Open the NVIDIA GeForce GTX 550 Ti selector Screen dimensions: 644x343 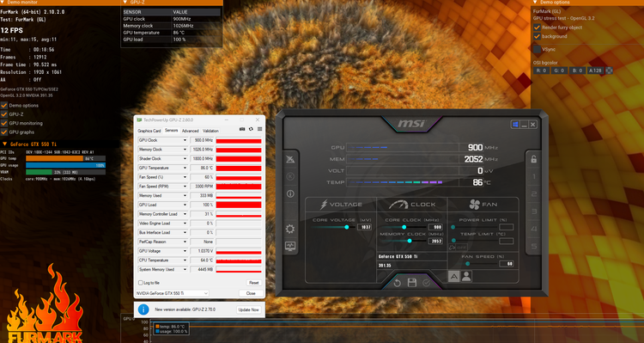(x=172, y=293)
